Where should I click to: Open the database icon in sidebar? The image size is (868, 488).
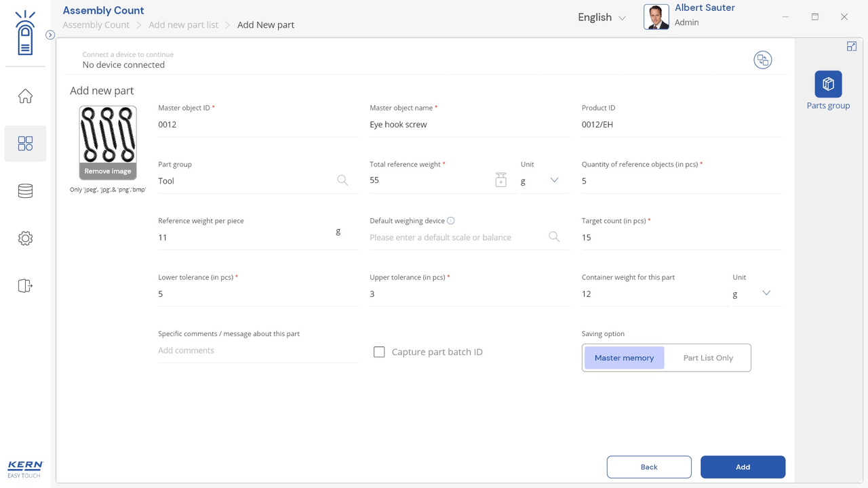(x=25, y=191)
